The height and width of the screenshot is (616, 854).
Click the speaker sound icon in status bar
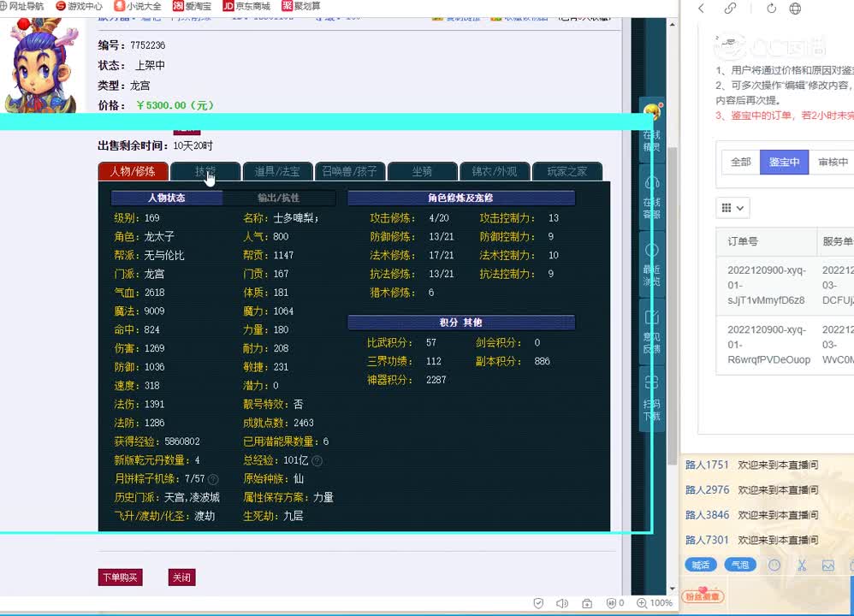click(562, 603)
